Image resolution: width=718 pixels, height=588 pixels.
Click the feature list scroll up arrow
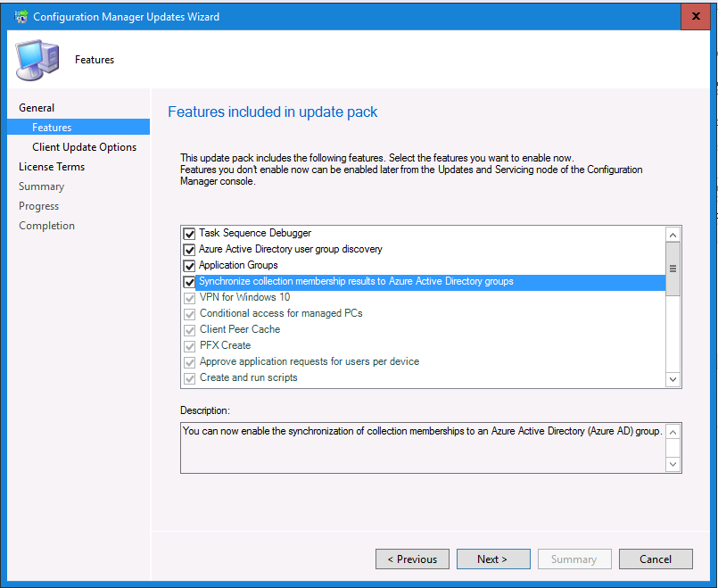[x=673, y=235]
